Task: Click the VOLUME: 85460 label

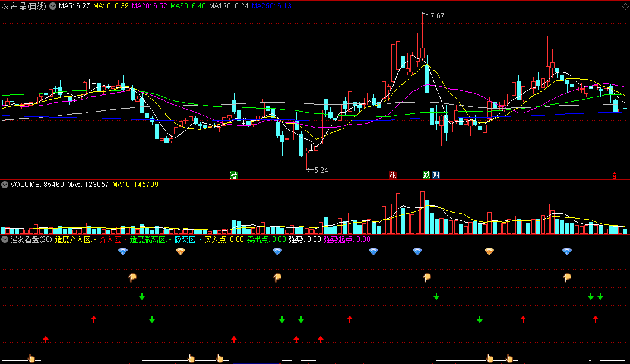Action: 37,185
